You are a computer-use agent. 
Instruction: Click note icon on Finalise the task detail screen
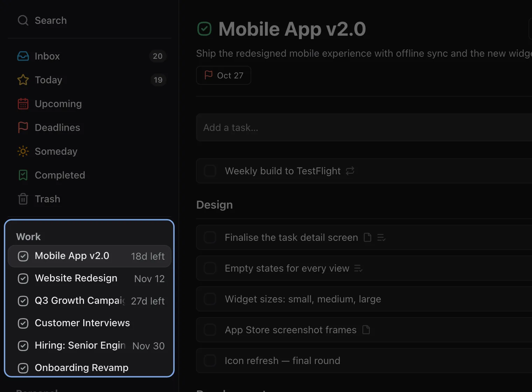[367, 237]
